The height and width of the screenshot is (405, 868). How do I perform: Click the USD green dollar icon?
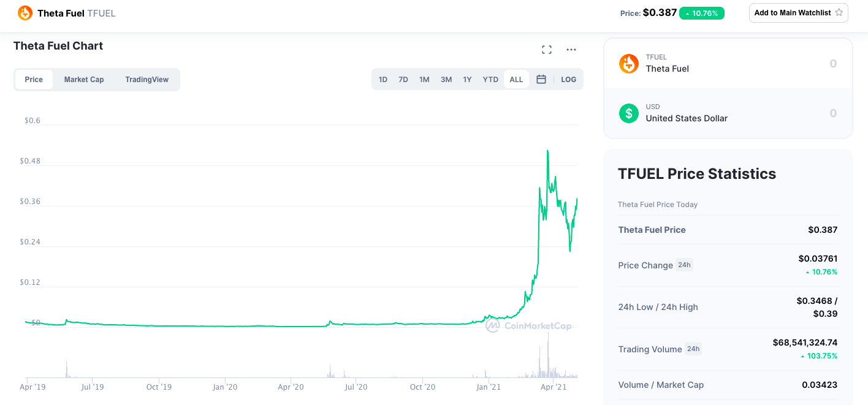[629, 113]
